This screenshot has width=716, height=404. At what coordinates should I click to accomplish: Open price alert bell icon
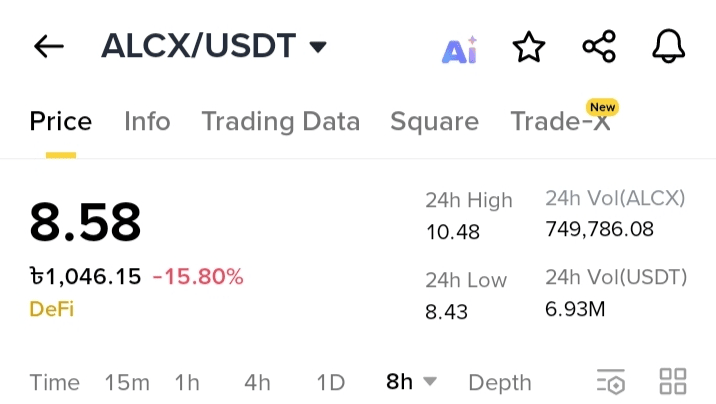click(668, 46)
